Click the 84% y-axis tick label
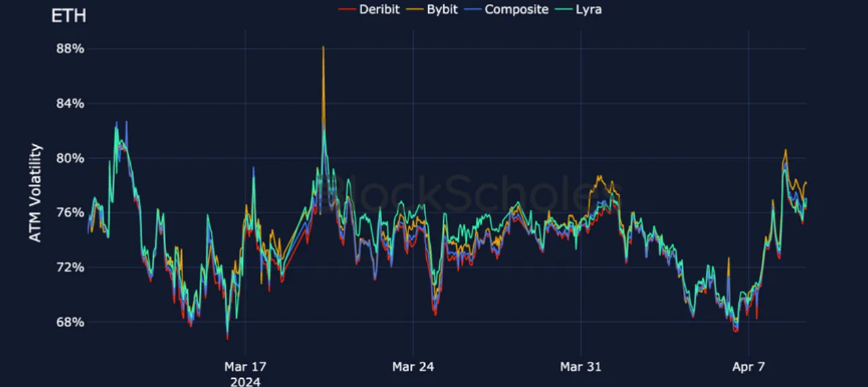The height and width of the screenshot is (387, 868). [70, 104]
